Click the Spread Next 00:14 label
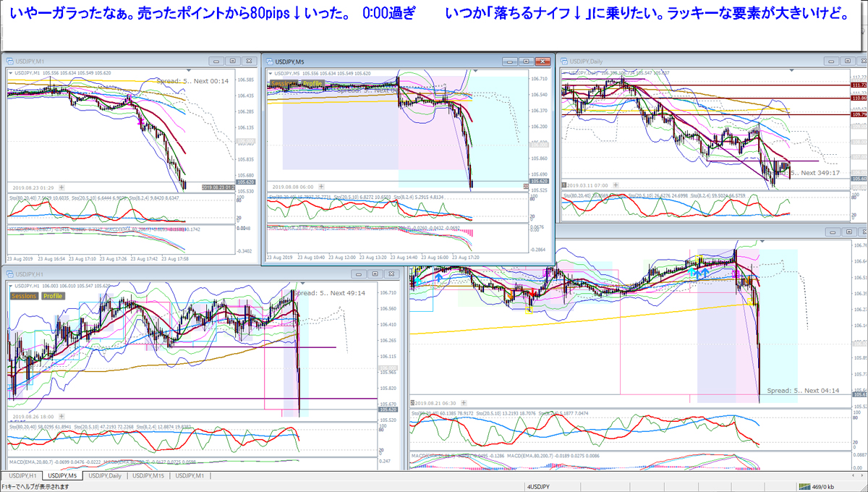This screenshot has height=492, width=868. tap(192, 81)
